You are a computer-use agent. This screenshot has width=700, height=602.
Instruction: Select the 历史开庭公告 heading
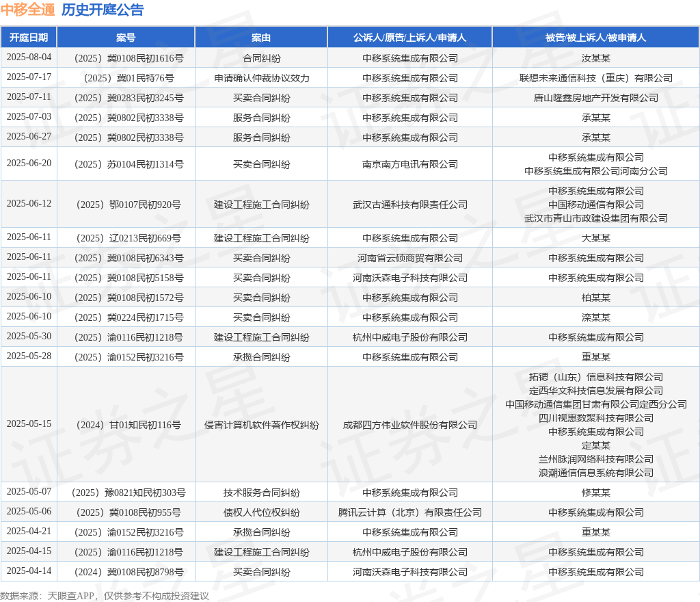[x=103, y=10]
